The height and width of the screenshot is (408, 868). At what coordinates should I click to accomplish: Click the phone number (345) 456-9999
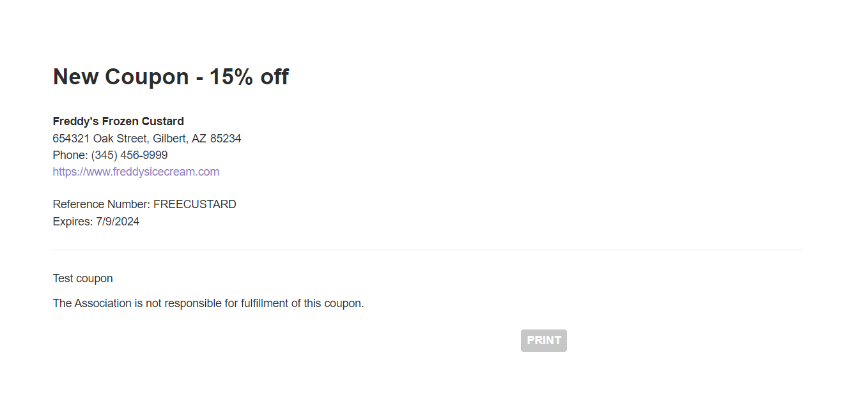coord(130,155)
